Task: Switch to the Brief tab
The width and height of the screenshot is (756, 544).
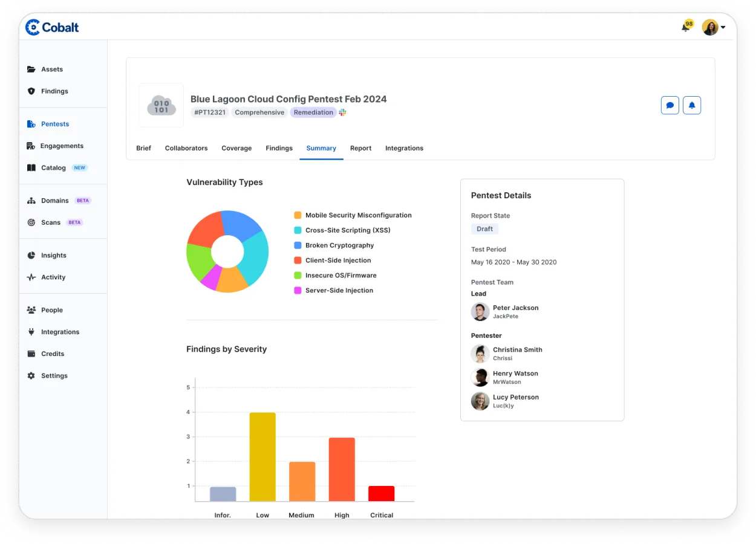Action: pyautogui.click(x=144, y=148)
